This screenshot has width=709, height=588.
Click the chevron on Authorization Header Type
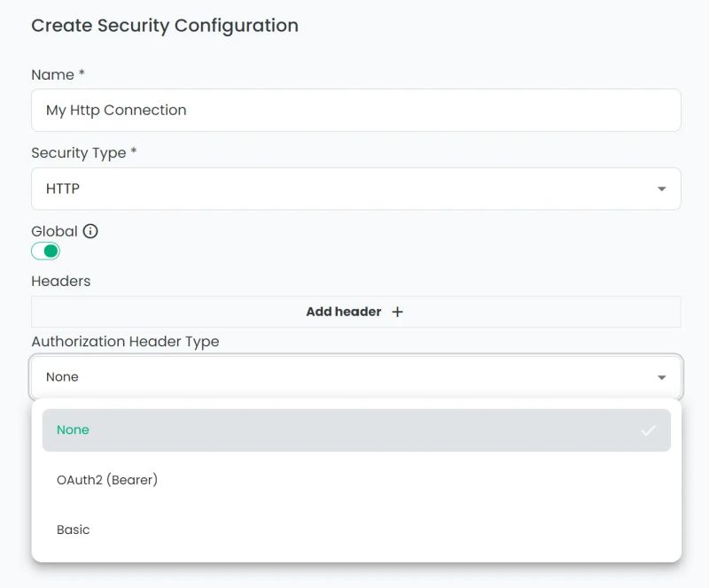[661, 376]
